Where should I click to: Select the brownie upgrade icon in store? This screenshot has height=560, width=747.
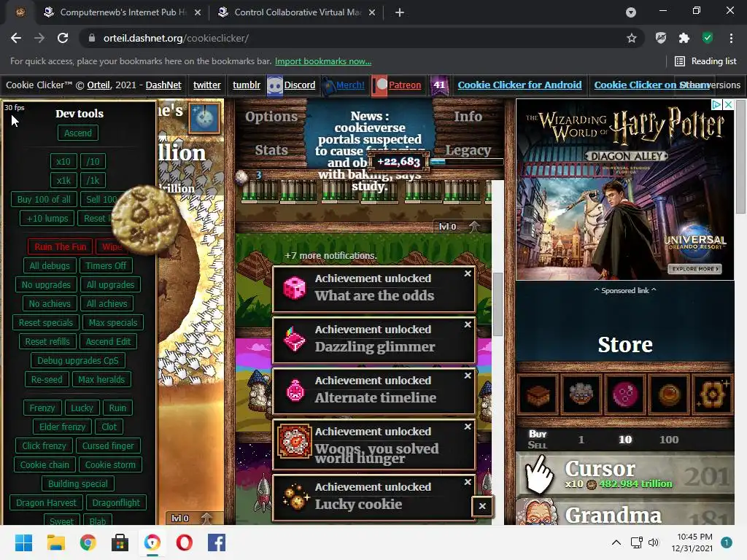[x=538, y=394]
